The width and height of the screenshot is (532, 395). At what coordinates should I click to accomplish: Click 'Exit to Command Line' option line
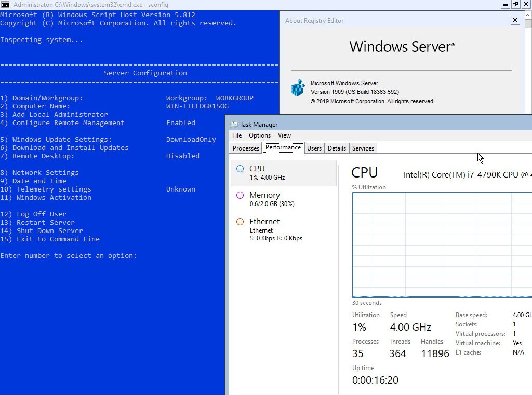tap(50, 239)
